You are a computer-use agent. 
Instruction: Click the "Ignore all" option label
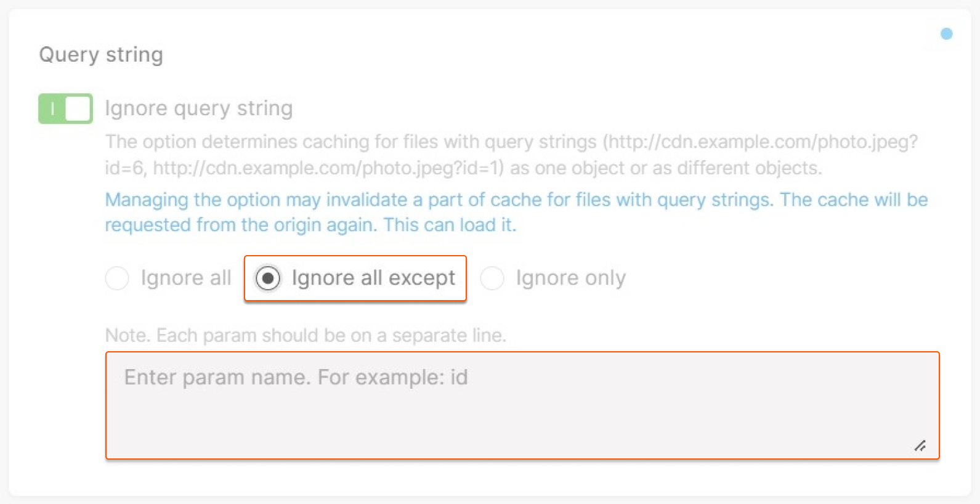point(186,278)
